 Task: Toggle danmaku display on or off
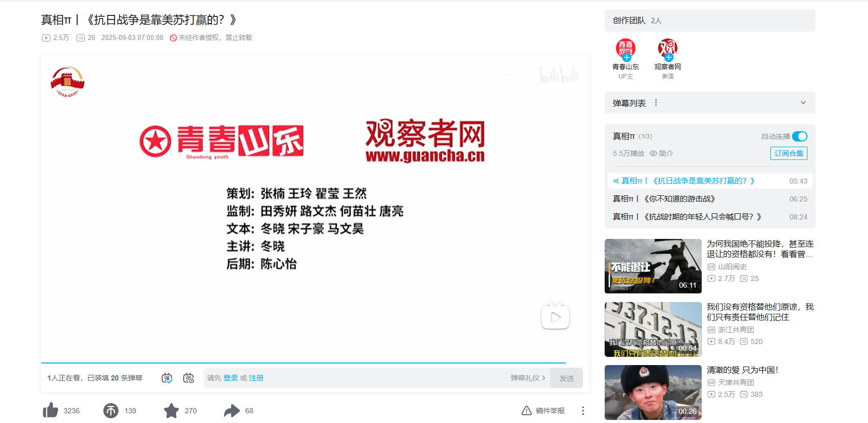(x=167, y=378)
